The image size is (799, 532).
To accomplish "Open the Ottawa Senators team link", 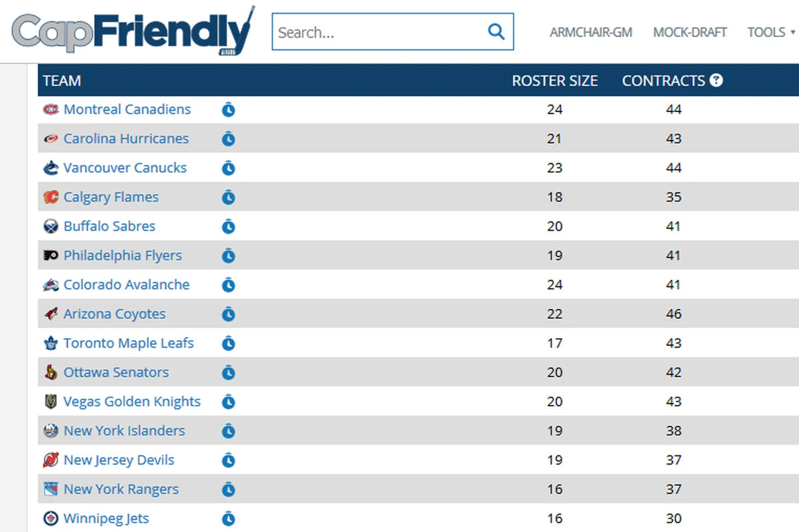I will coord(116,372).
